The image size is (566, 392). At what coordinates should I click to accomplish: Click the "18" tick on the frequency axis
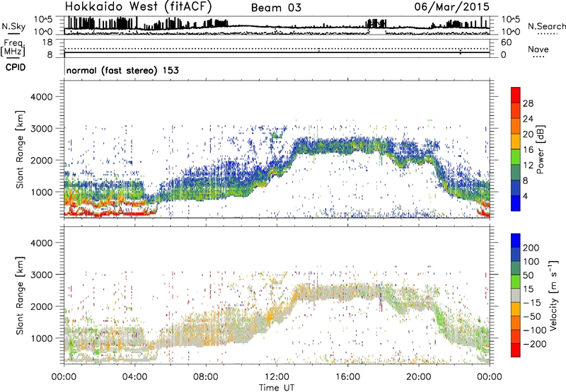[47, 42]
